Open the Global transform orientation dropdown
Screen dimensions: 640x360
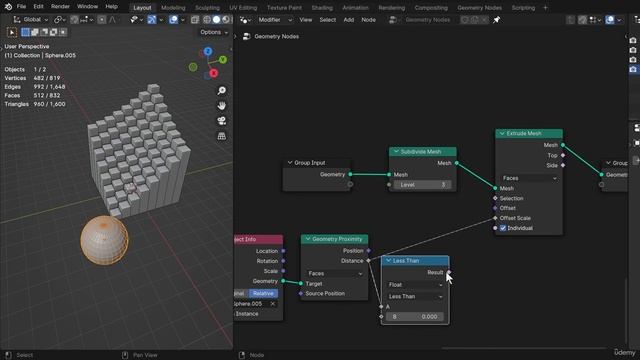pos(31,20)
